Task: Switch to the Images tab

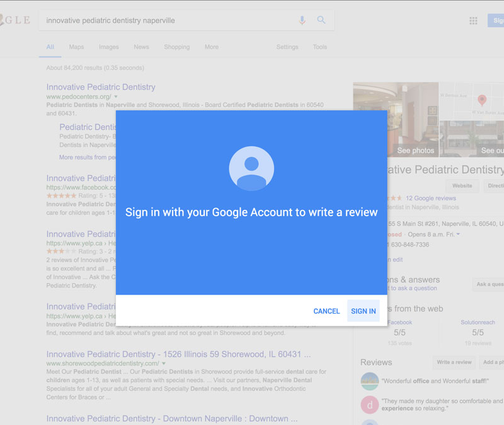Action: pos(109,47)
